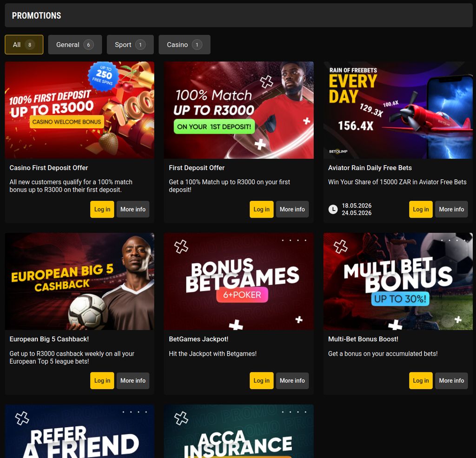This screenshot has width=476, height=458.
Task: Click the First Deposit Offer title
Action: pyautogui.click(x=197, y=168)
